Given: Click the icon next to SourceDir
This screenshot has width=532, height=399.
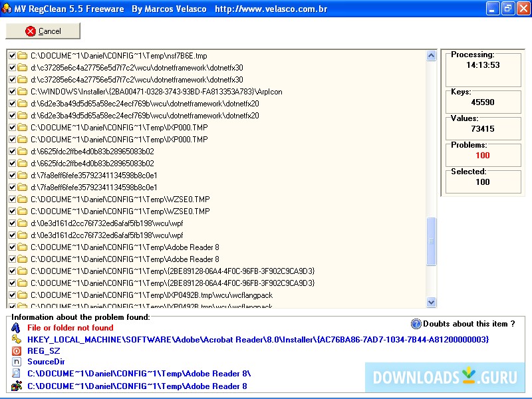Looking at the screenshot, I should click(x=17, y=362).
